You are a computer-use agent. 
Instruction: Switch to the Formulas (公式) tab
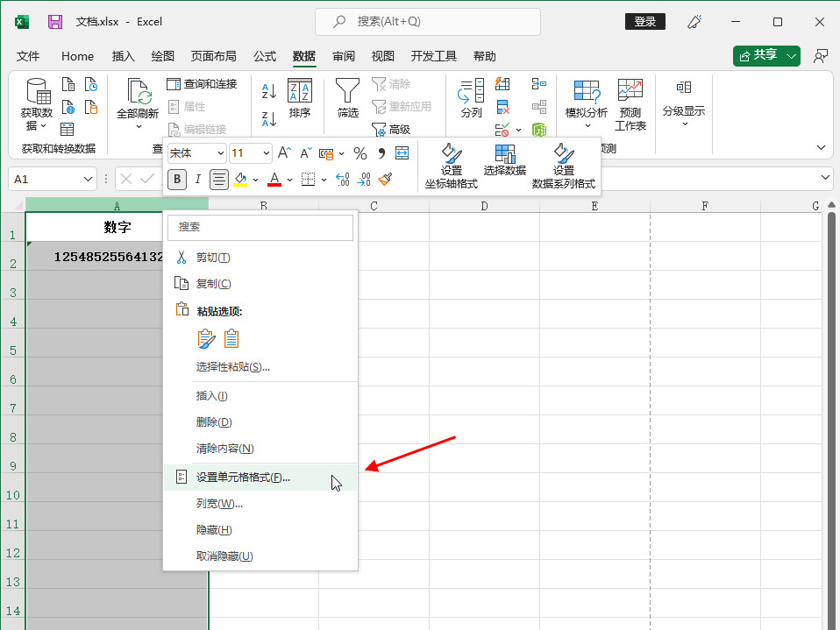pyautogui.click(x=265, y=56)
